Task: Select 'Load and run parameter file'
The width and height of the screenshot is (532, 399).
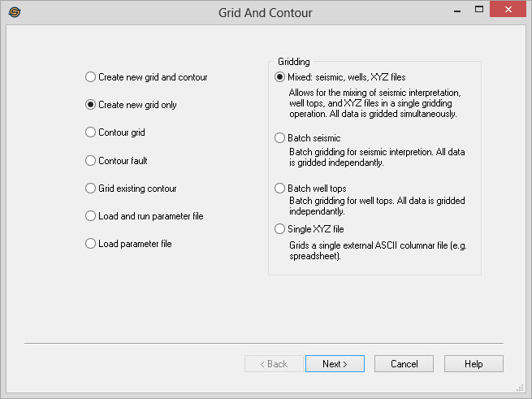Action: pyautogui.click(x=90, y=216)
